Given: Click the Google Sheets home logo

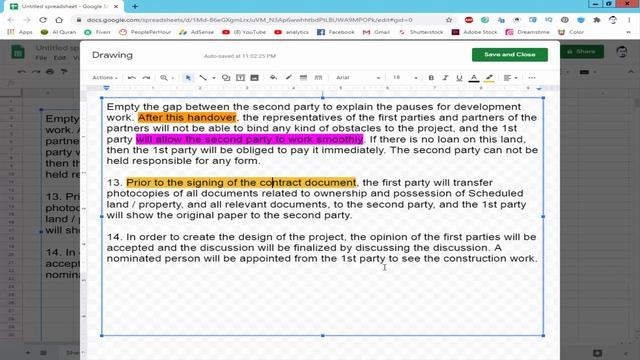Looking at the screenshot, I should click(18, 52).
